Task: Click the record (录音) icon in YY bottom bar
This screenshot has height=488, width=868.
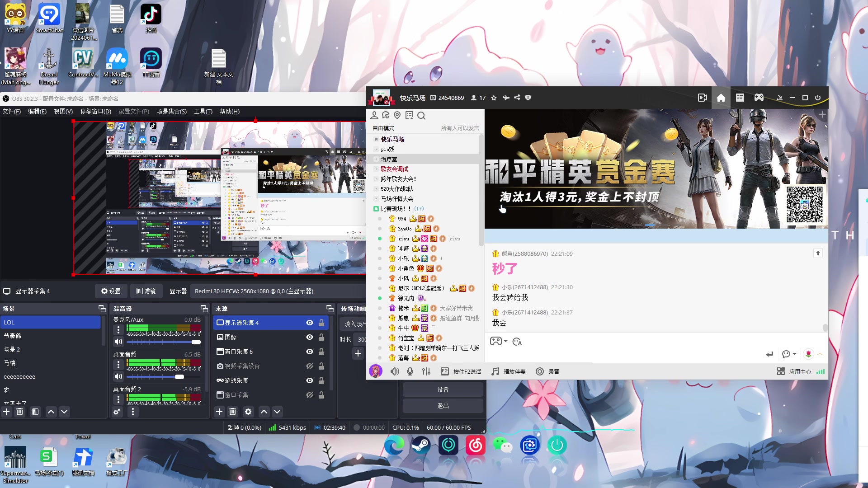Action: point(547,371)
